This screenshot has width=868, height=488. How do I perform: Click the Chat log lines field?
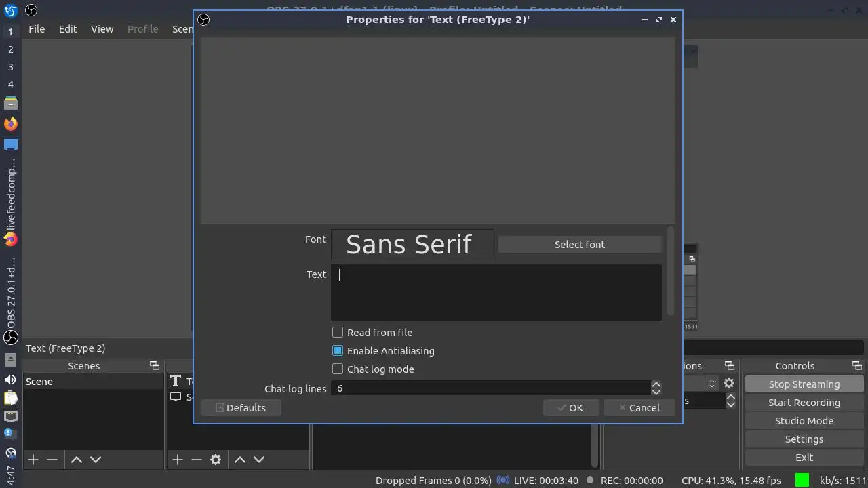point(491,388)
